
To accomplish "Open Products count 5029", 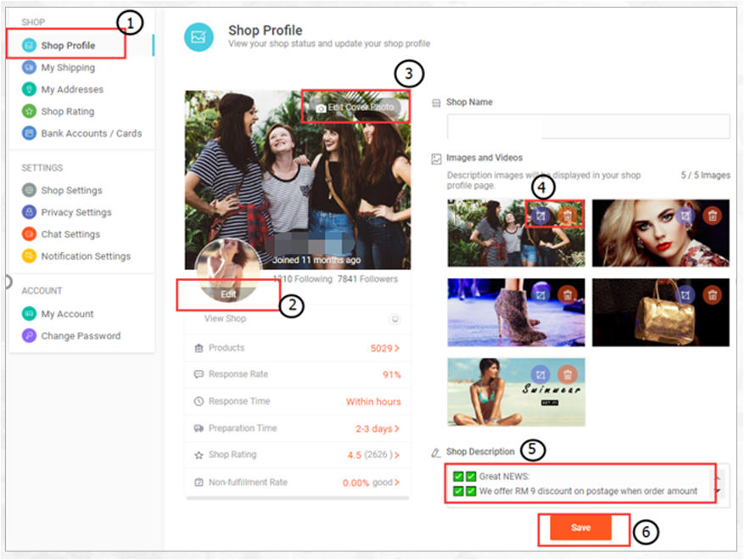I will [x=384, y=349].
